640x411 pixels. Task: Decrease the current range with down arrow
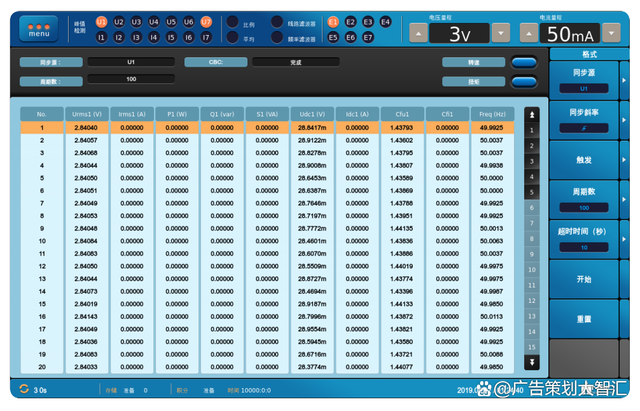point(611,33)
